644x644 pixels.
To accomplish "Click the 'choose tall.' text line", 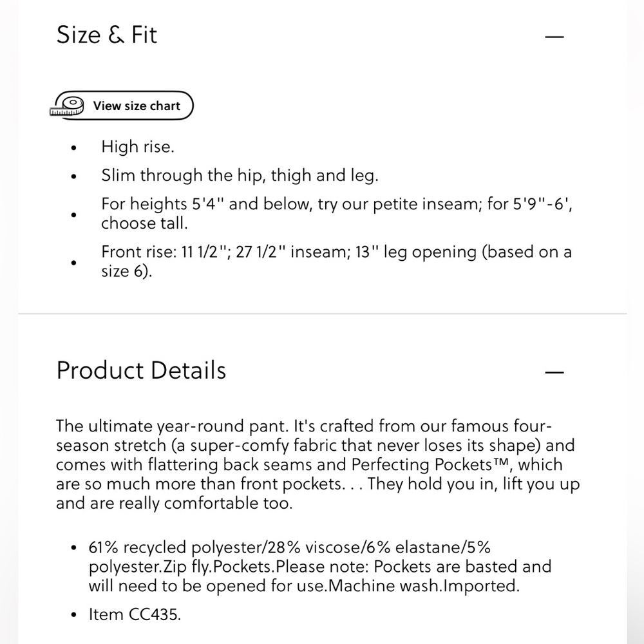I will (144, 223).
